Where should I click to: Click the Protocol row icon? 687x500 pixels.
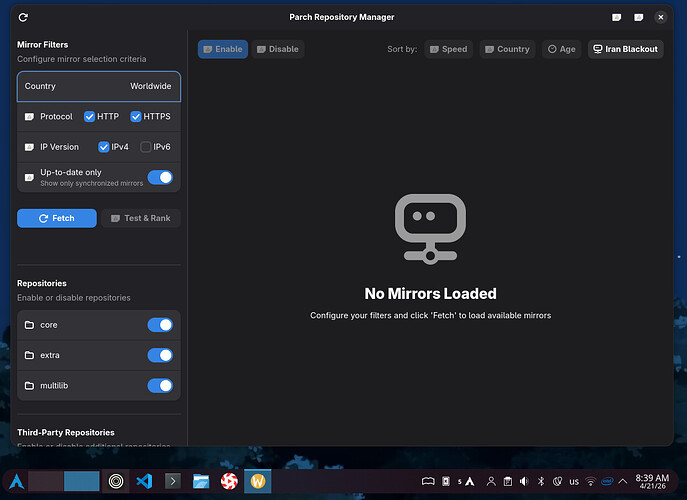click(x=29, y=117)
